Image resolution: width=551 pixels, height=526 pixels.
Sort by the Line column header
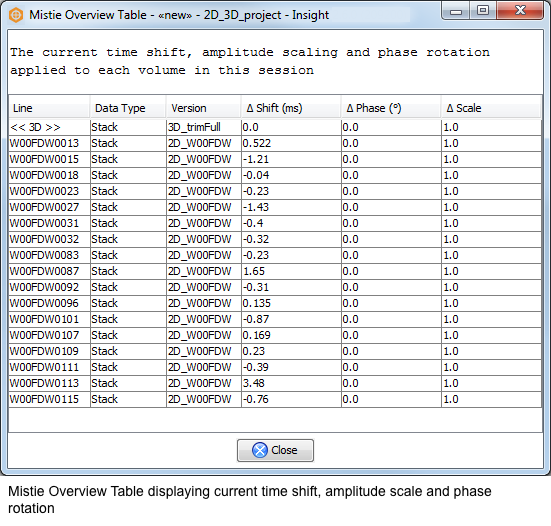(x=49, y=108)
